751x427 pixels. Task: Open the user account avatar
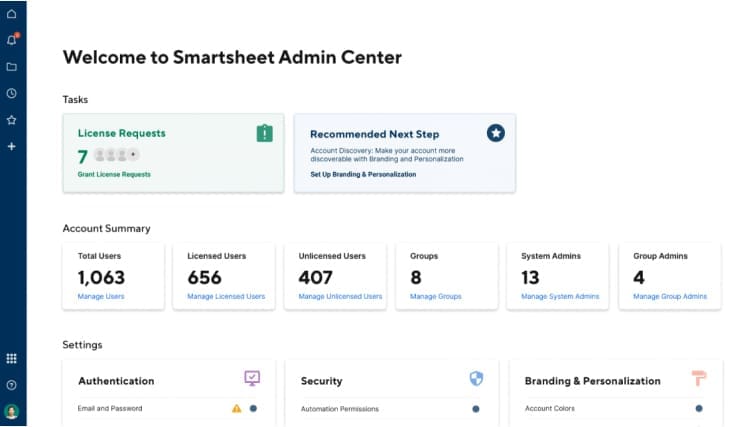11,411
